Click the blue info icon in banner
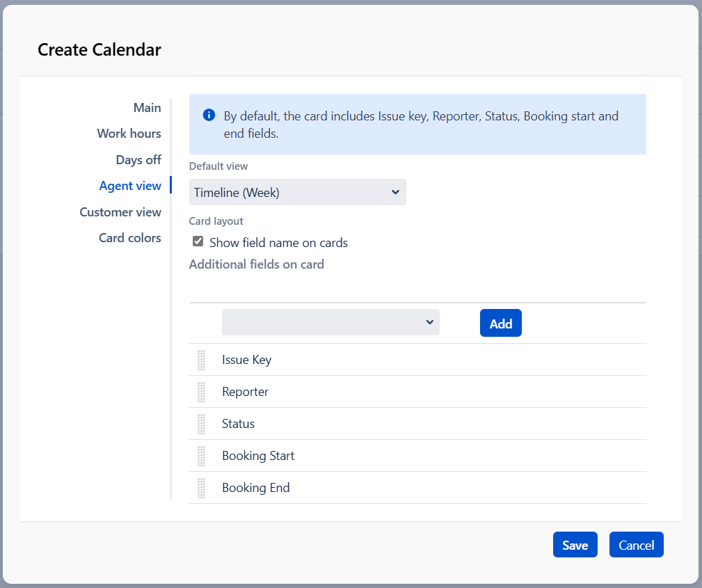 (x=209, y=115)
